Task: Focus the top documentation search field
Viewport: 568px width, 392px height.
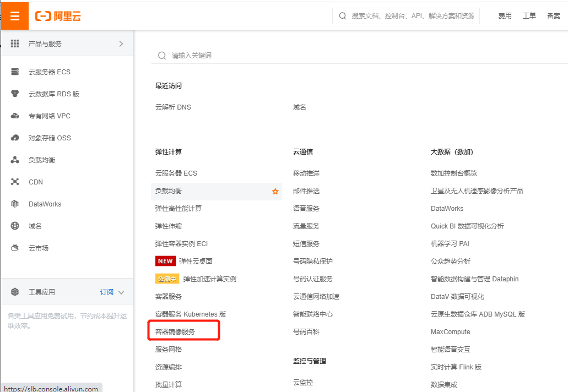Action: tap(406, 16)
